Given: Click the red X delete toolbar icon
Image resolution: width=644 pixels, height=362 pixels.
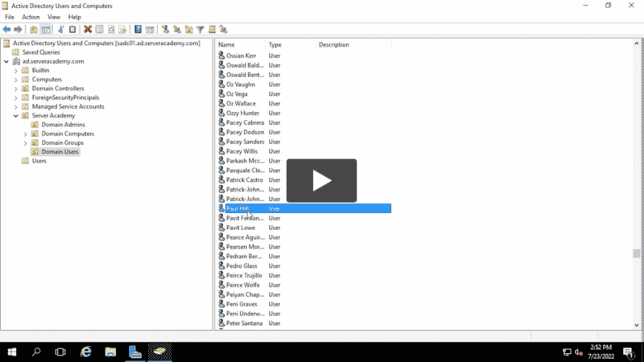Looking at the screenshot, I should pyautogui.click(x=88, y=30).
